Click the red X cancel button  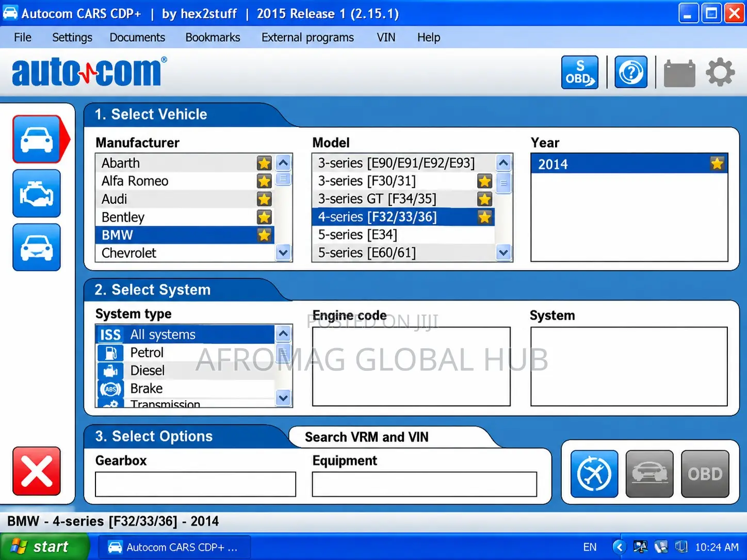[37, 471]
